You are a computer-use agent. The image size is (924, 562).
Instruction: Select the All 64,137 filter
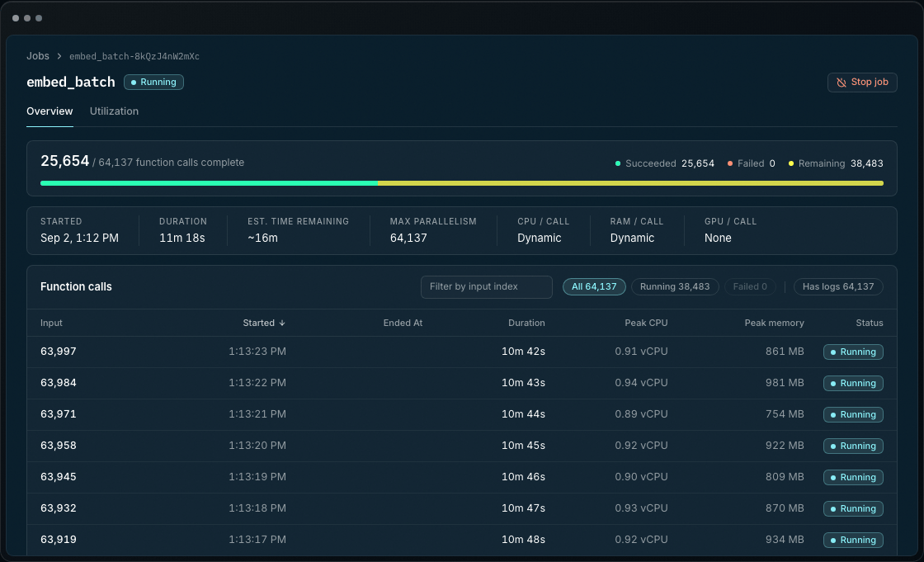(x=594, y=286)
